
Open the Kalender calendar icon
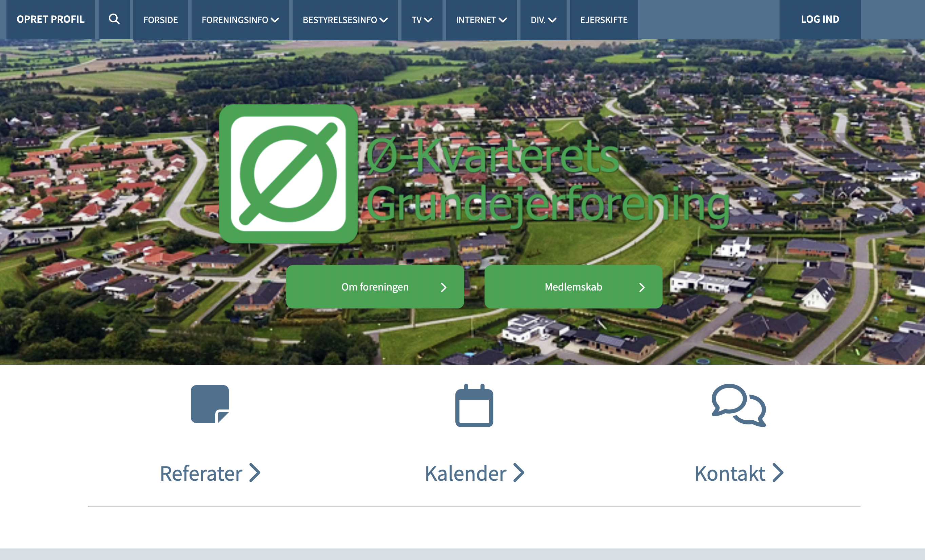coord(474,405)
